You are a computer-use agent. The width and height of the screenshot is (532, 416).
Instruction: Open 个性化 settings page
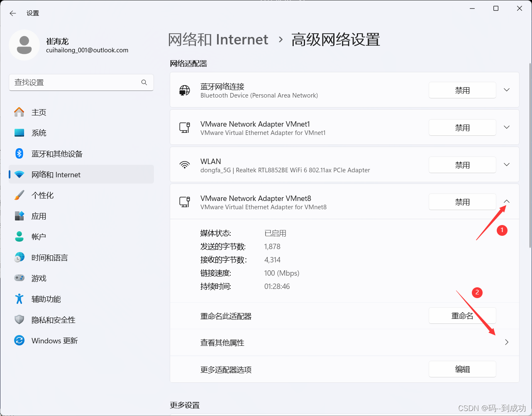coord(81,195)
